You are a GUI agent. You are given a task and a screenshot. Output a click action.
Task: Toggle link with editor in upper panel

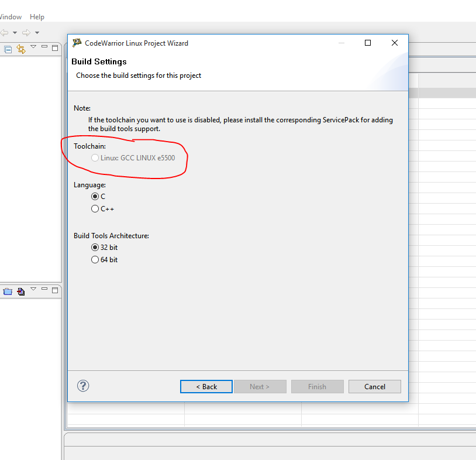pos(21,49)
